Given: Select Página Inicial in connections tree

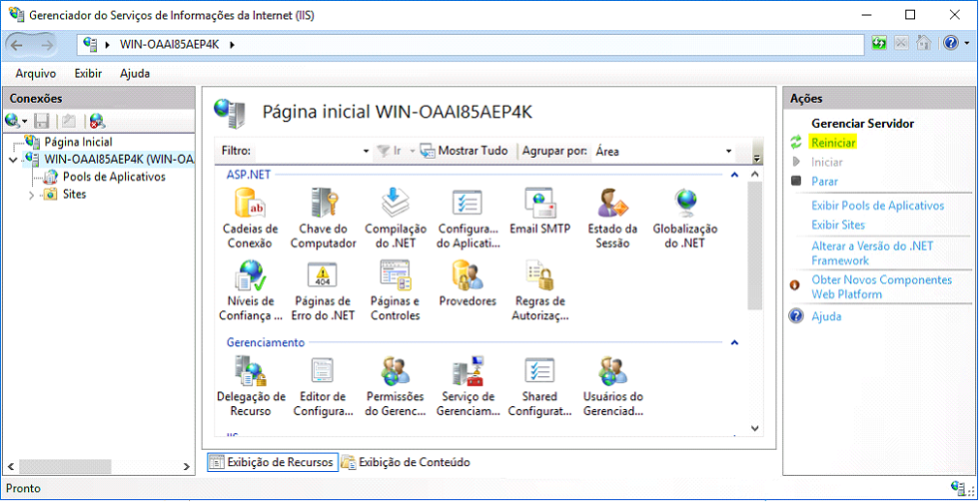Looking at the screenshot, I should click(x=79, y=141).
